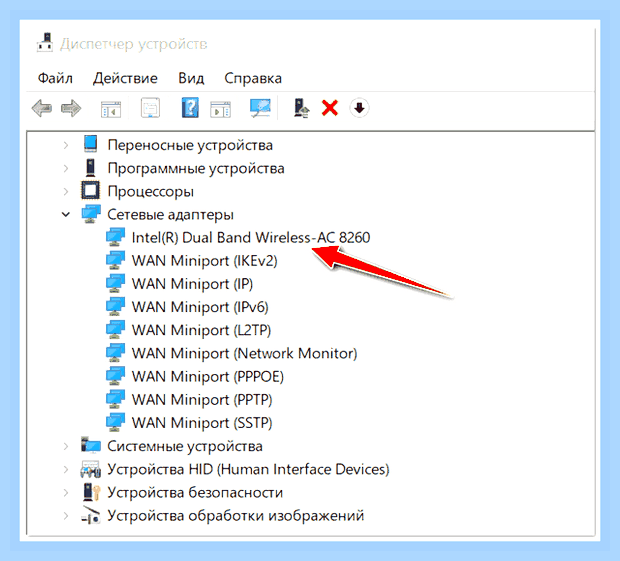Open the Действие menu
Viewport: 620px width, 561px height.
[125, 78]
